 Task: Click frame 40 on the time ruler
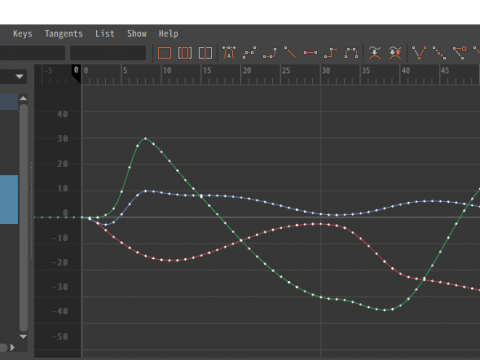[405, 71]
